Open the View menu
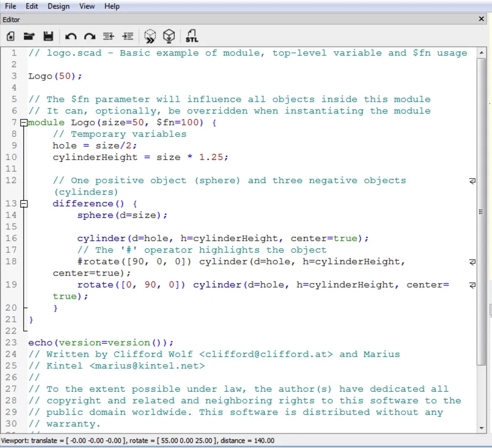This screenshot has width=492, height=448. pyautogui.click(x=87, y=6)
